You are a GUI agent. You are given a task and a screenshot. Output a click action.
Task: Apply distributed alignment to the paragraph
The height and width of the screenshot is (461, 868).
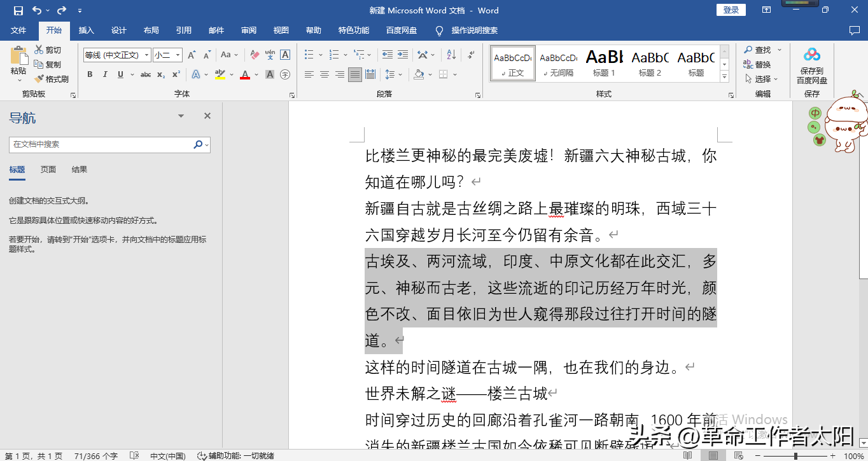pos(370,74)
